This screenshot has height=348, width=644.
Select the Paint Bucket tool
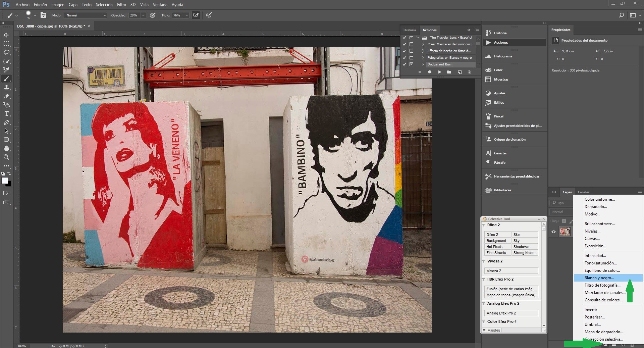6,105
